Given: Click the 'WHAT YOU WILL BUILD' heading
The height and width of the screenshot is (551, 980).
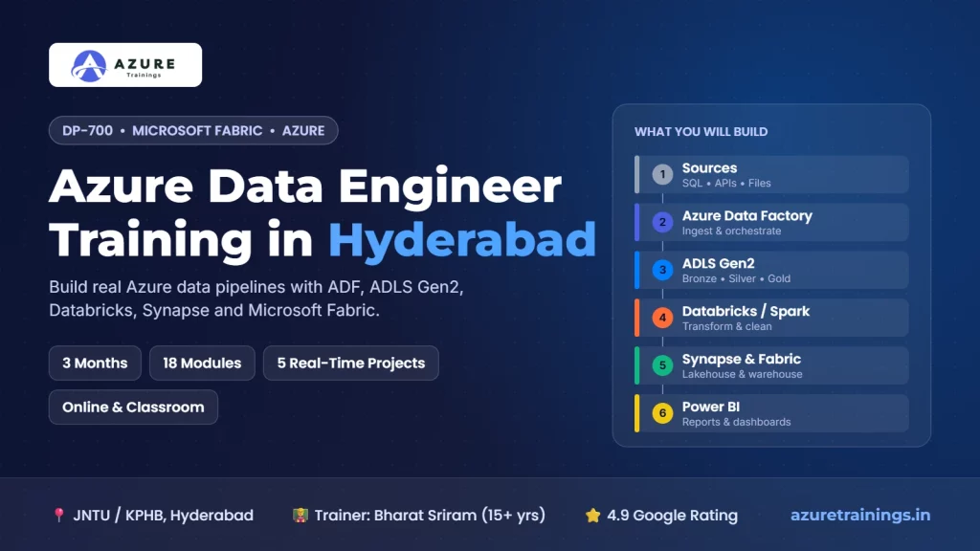Looking at the screenshot, I should (x=701, y=132).
